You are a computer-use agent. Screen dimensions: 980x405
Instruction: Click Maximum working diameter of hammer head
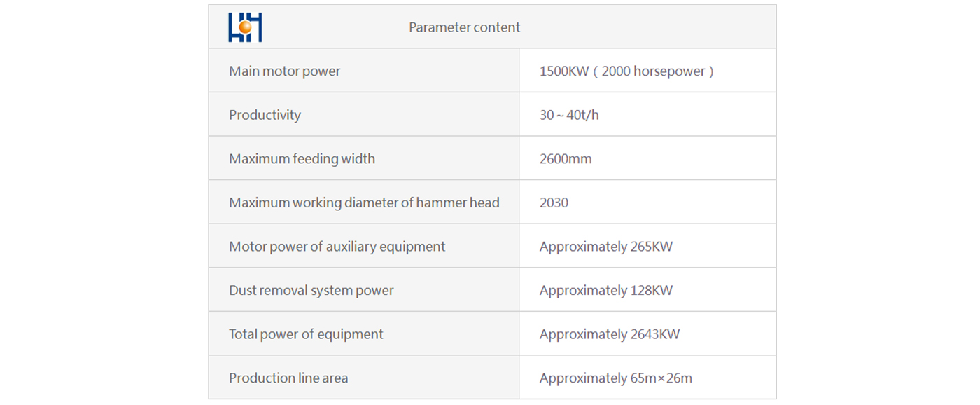pos(364,202)
